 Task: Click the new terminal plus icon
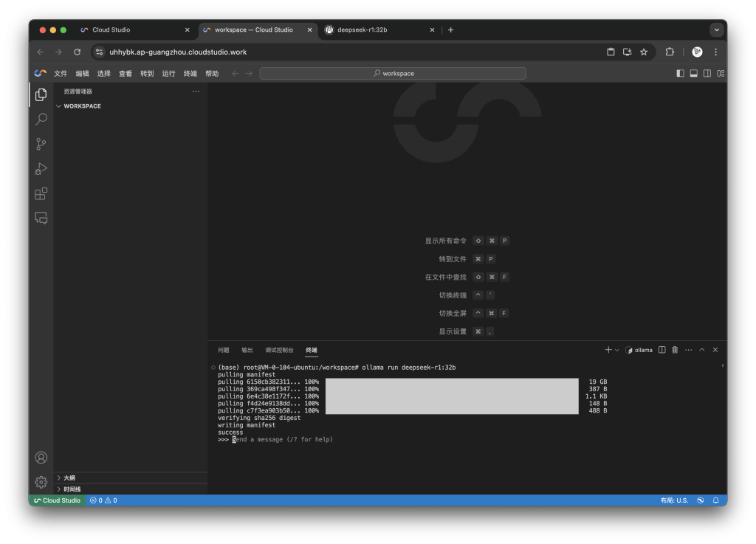[608, 350]
